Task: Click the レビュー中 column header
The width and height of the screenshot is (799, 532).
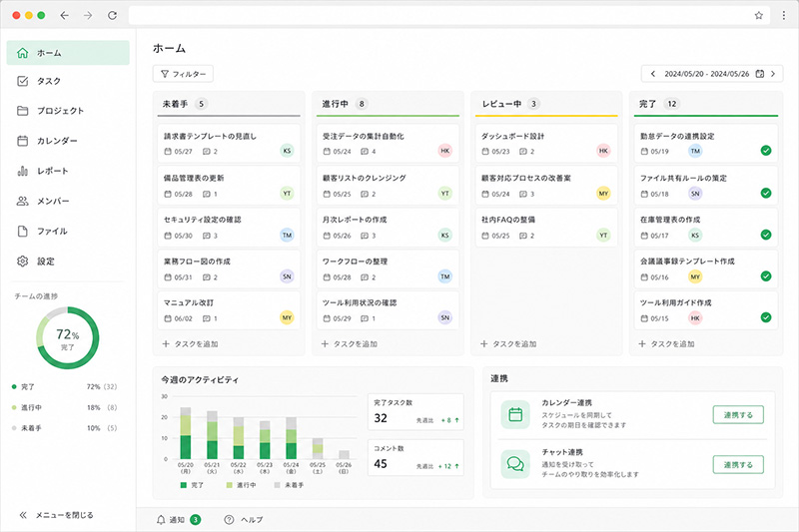Action: click(546, 104)
